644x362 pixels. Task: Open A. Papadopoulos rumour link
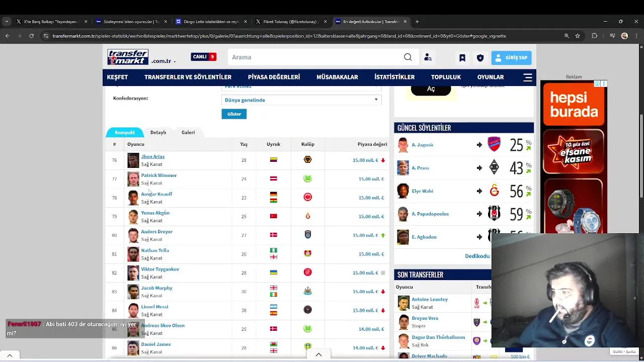click(430, 214)
